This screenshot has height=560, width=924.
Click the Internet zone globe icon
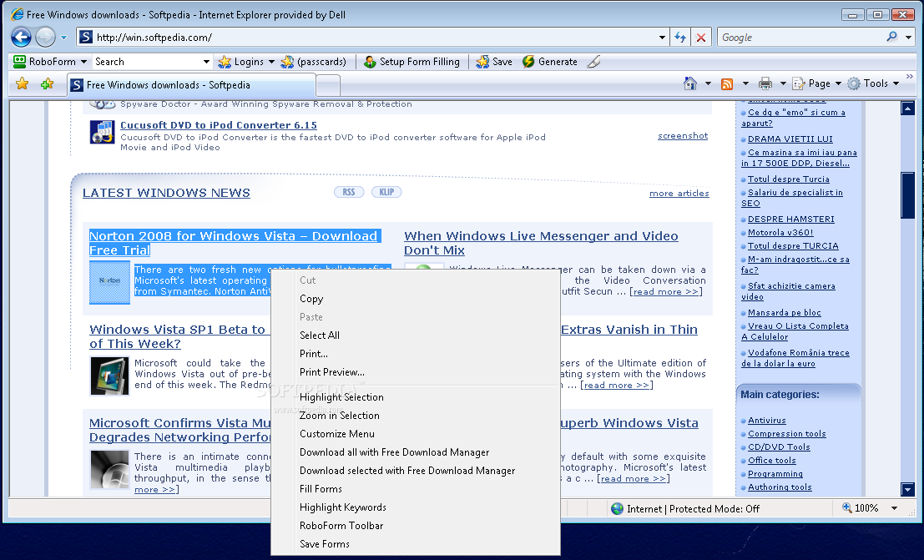(617, 508)
